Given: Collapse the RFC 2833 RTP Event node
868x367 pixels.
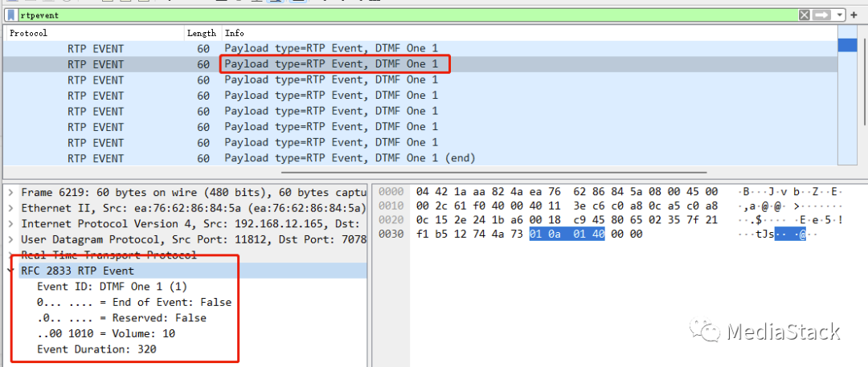Looking at the screenshot, I should click(10, 271).
